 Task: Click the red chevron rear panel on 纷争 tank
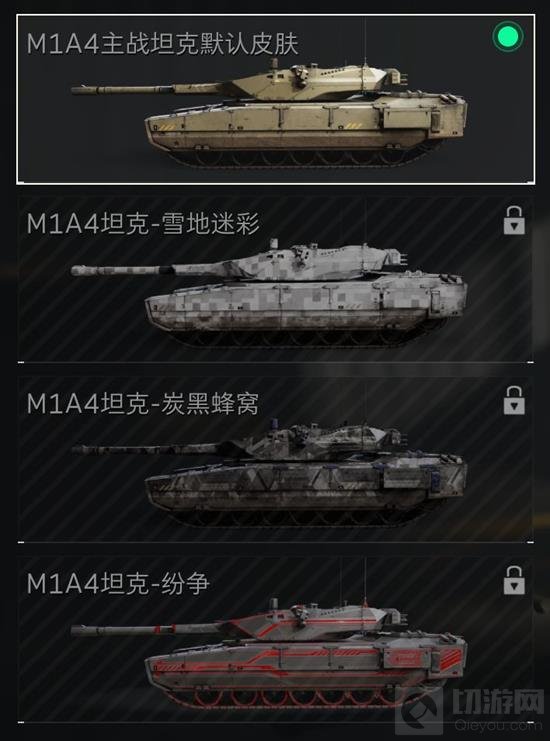[x=450, y=658]
